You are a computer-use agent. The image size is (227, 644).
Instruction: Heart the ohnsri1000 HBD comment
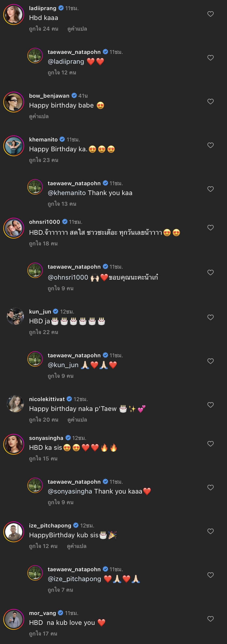point(210,228)
